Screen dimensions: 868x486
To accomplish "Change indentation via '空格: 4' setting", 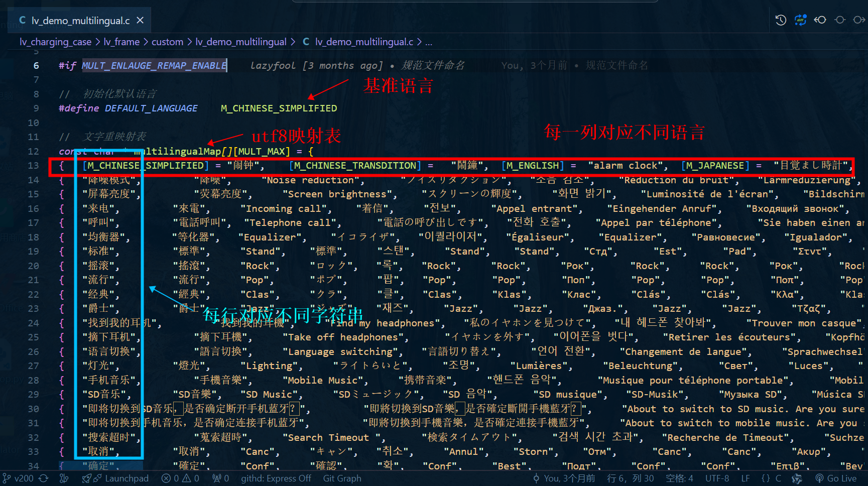I will [680, 478].
